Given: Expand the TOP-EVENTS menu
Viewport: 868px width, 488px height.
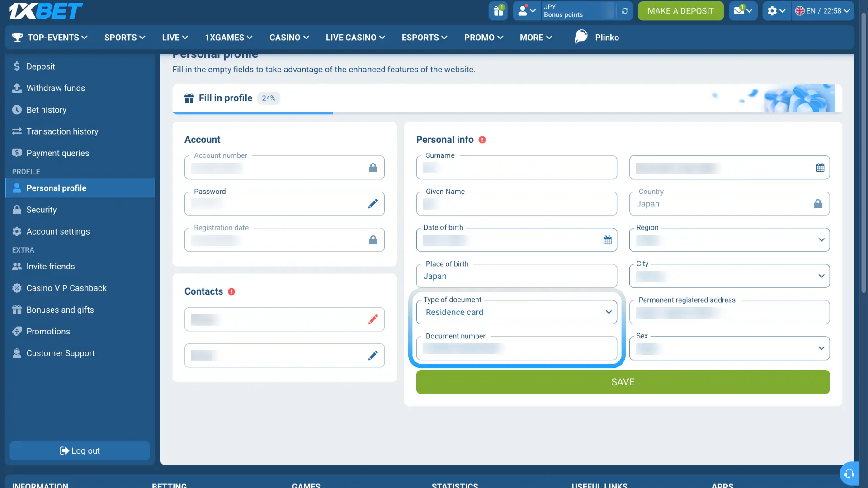Looking at the screenshot, I should pos(50,38).
